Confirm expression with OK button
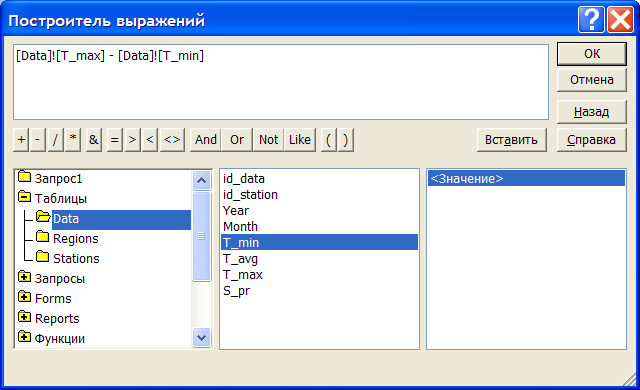 tap(591, 53)
